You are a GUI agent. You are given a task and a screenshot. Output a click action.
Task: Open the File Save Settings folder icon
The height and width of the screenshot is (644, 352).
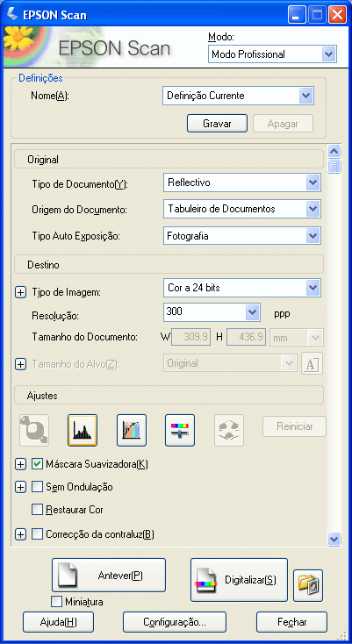coord(308,585)
